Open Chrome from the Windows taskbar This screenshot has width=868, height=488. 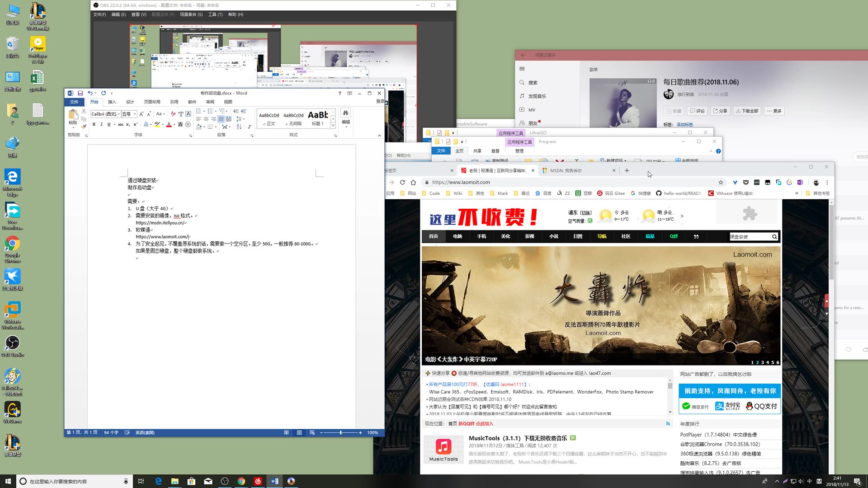(241, 481)
